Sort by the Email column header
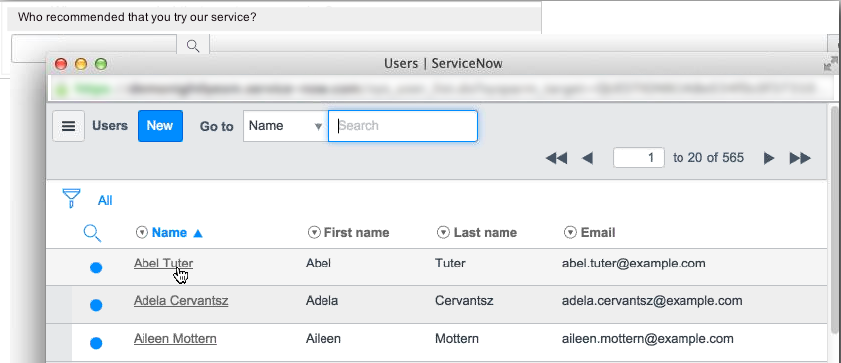This screenshot has height=363, width=841. 598,233
